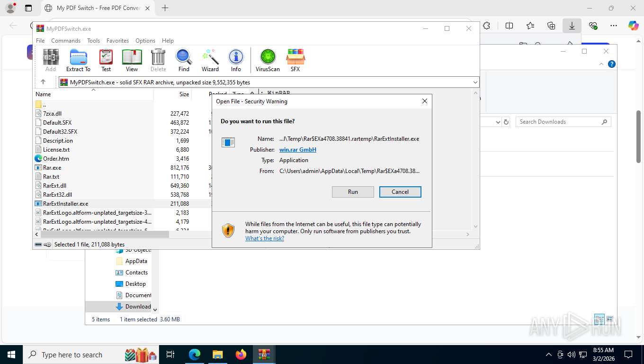Show archive Info icon

236,60
